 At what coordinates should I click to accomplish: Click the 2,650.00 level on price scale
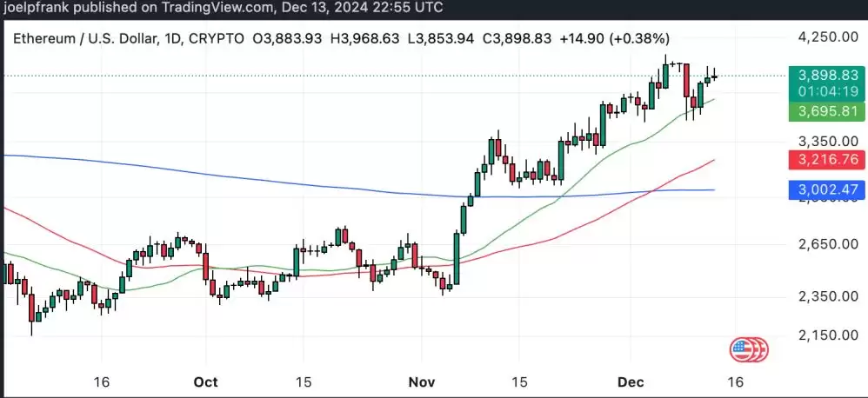pyautogui.click(x=825, y=244)
